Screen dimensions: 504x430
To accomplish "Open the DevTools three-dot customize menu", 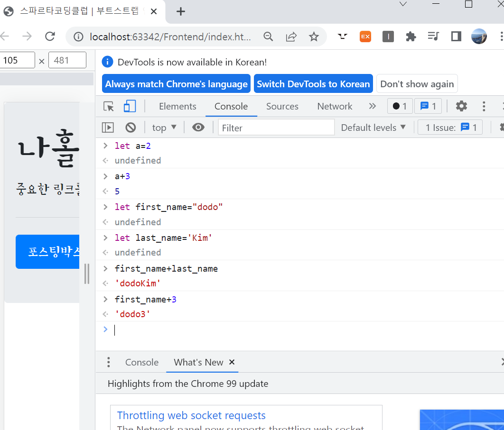I will tap(484, 106).
